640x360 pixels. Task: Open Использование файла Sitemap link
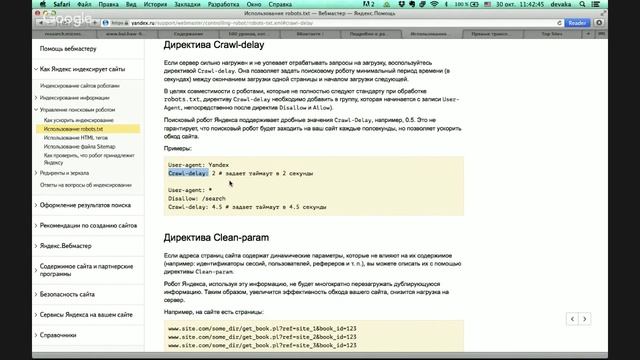(80, 147)
